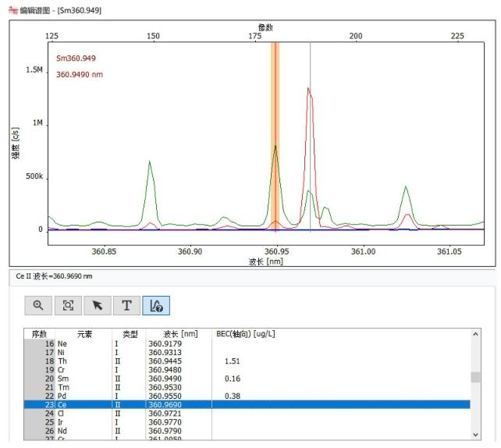The image size is (501, 448).
Task: Select the zoom magnifier tool
Action: coord(38,305)
